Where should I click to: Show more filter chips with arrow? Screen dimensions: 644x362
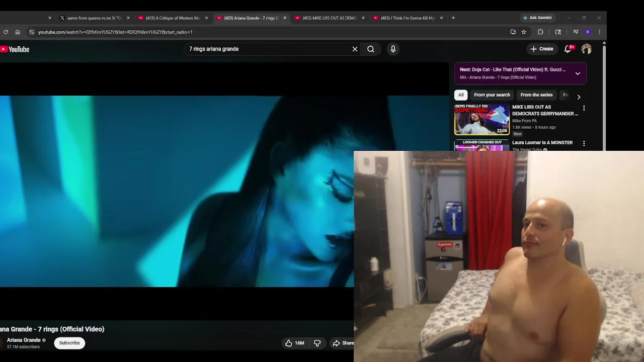579,97
